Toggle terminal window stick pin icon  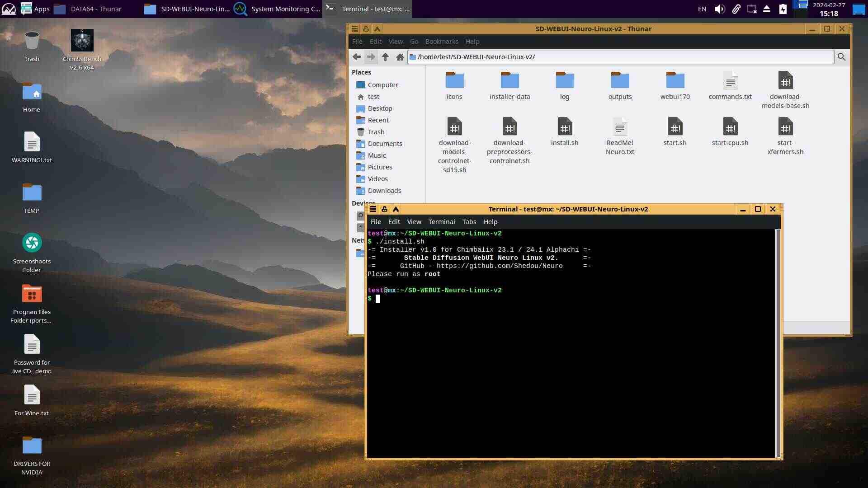coord(384,209)
